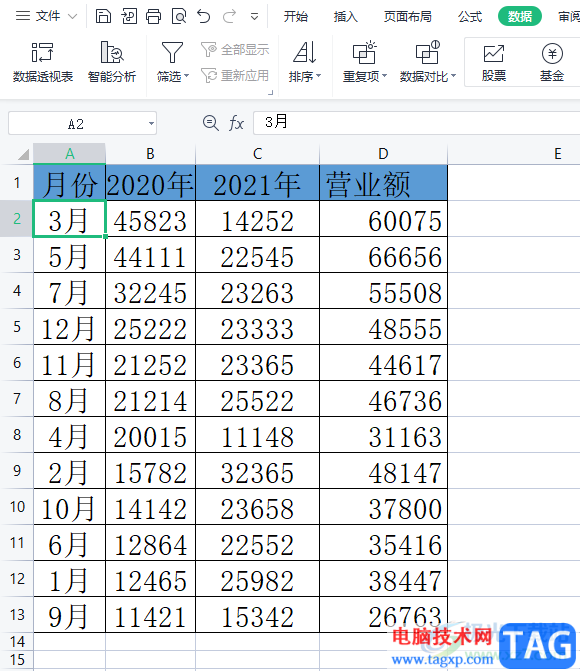Click the 2月 cell
580x671 pixels.
click(x=69, y=470)
